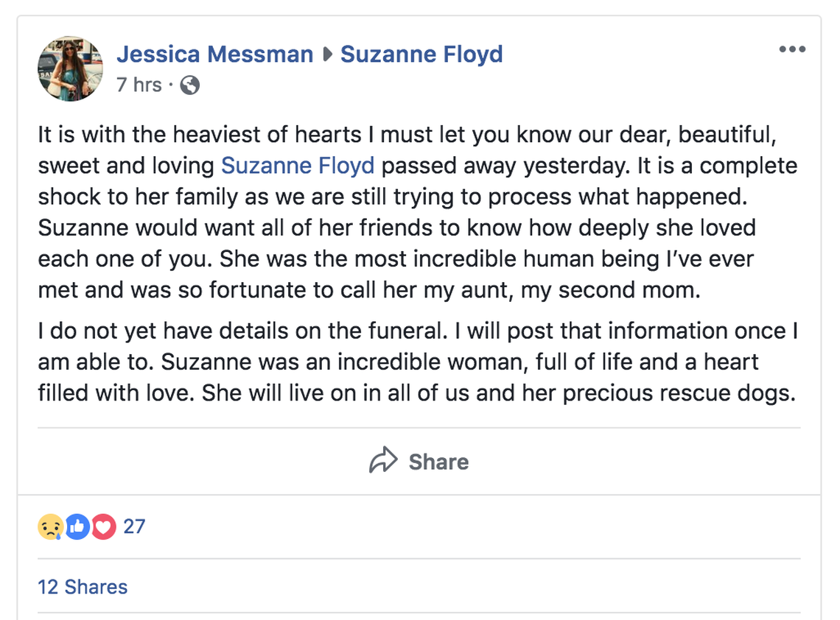Click the chevron between the two names

[326, 54]
